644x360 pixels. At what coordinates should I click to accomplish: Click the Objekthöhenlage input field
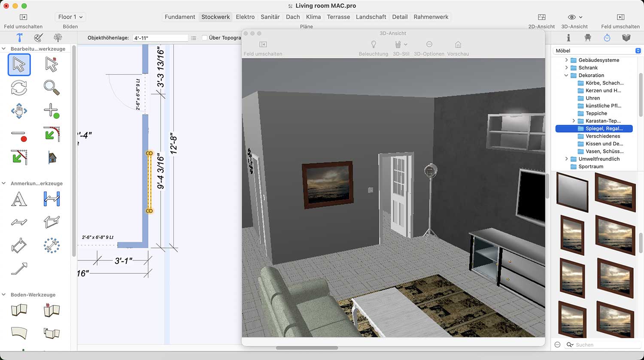[160, 38]
